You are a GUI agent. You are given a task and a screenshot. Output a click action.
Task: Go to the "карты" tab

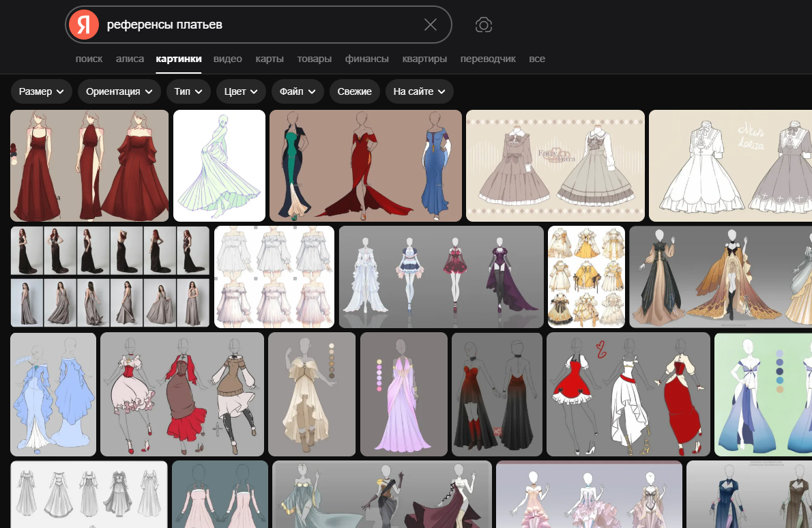(270, 59)
